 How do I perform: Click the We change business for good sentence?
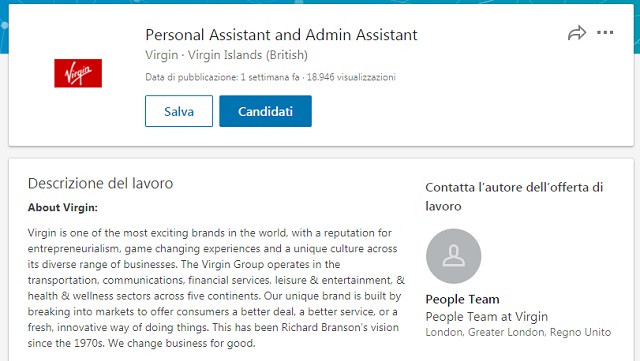tap(182, 343)
